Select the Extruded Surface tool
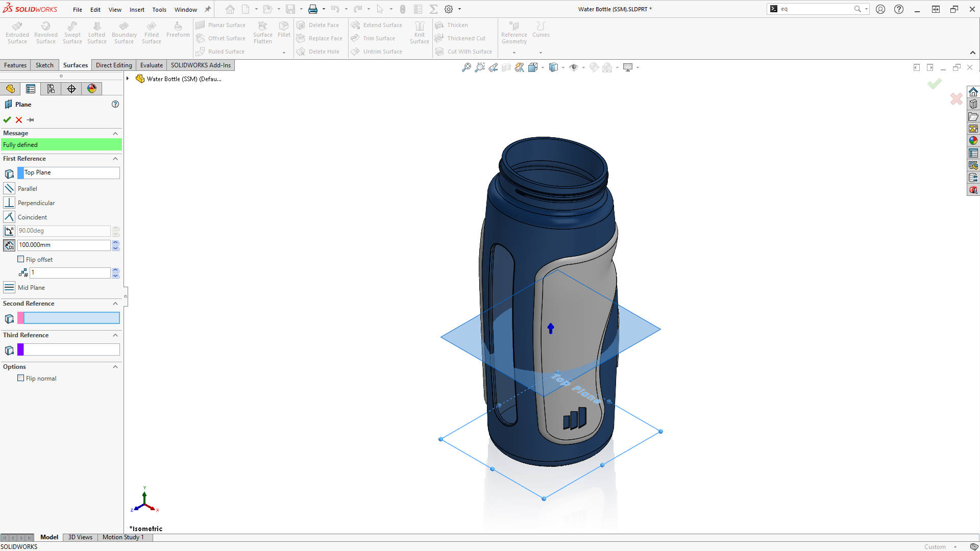 pos(17,32)
